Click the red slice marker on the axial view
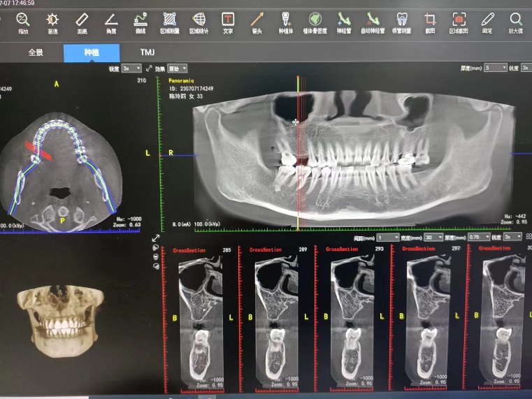The width and height of the screenshot is (532, 399). [38, 150]
